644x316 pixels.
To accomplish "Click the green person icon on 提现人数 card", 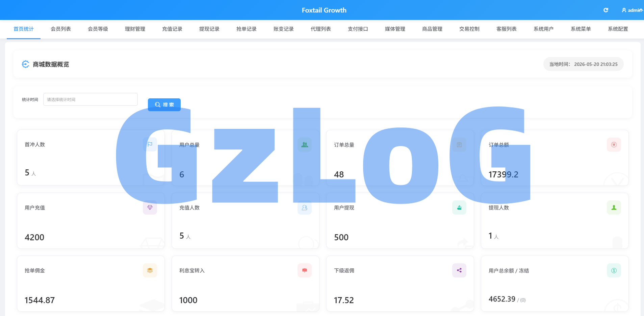I will click(614, 208).
